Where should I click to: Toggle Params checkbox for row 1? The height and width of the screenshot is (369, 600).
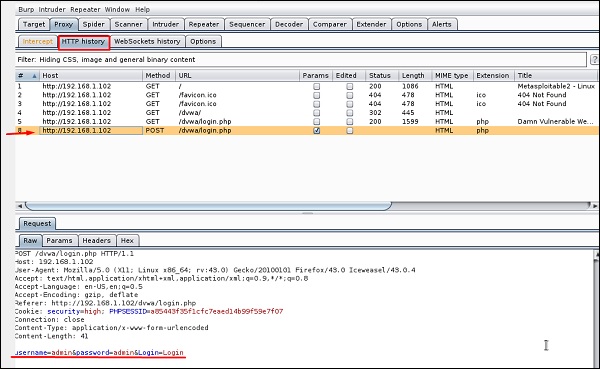pos(316,87)
